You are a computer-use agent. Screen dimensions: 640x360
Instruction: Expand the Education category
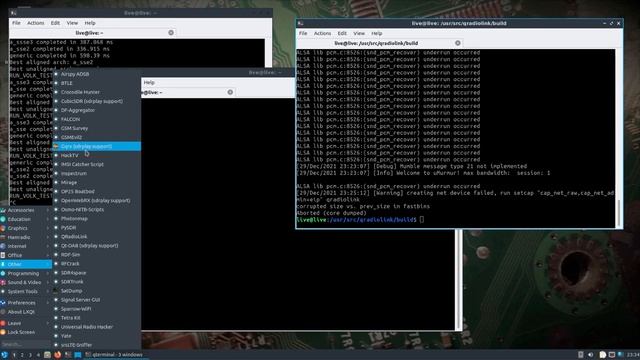pos(26,219)
